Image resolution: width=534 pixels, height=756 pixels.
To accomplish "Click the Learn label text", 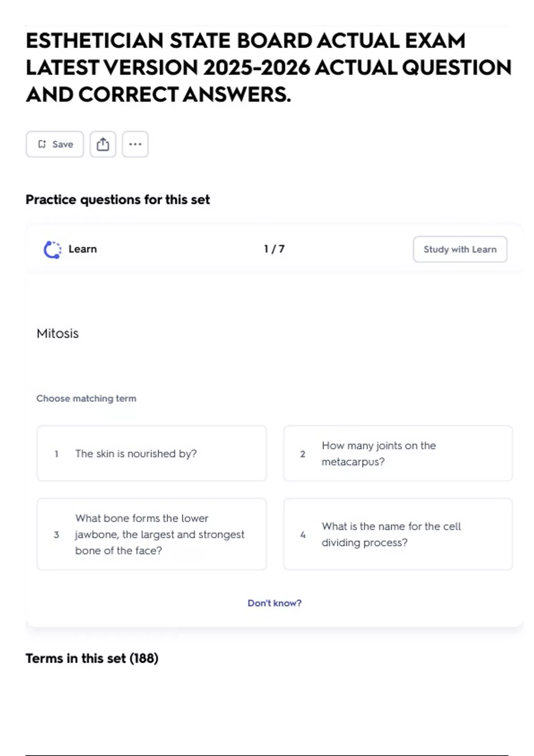I will [x=83, y=249].
